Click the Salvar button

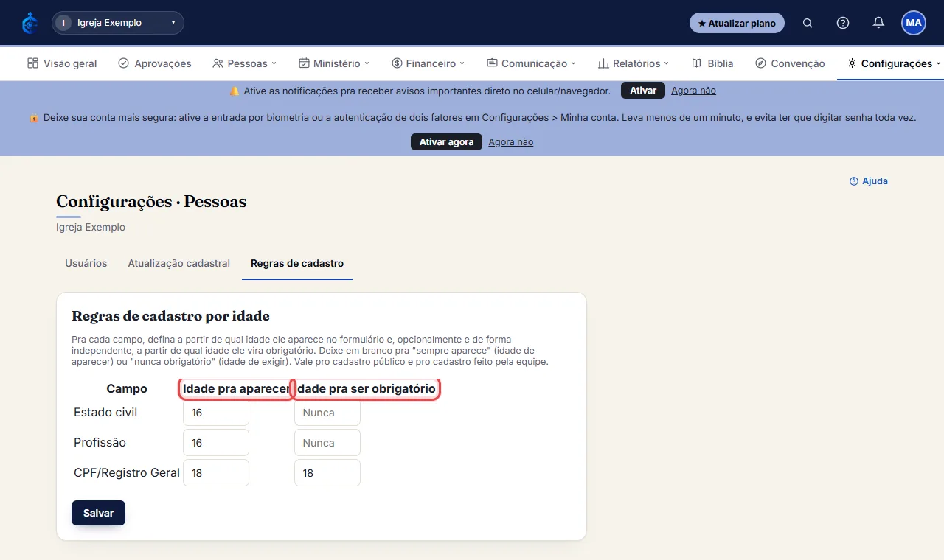98,513
